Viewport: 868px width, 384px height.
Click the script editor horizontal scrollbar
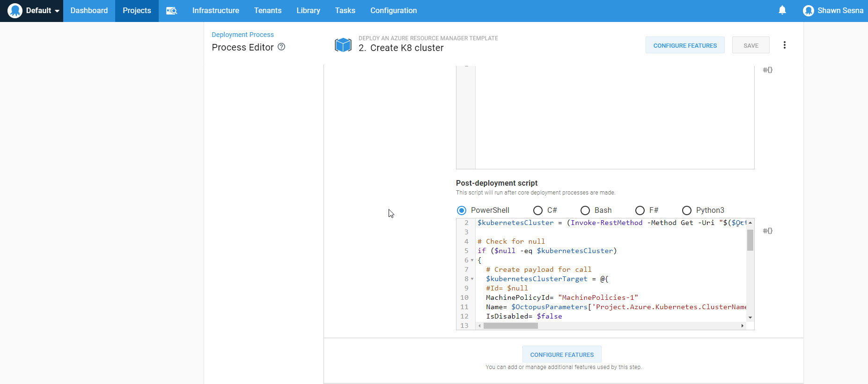[x=510, y=326]
